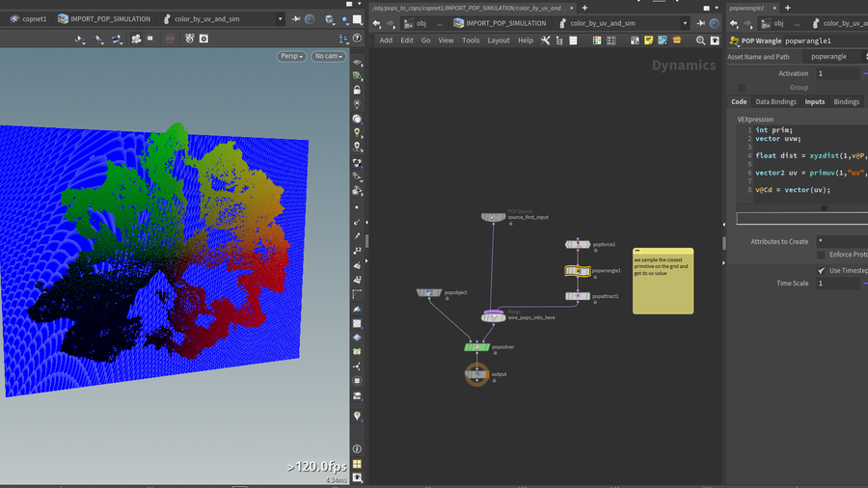Click the lock icon in viewport sidebar
This screenshot has width=868, height=488.
point(358,90)
